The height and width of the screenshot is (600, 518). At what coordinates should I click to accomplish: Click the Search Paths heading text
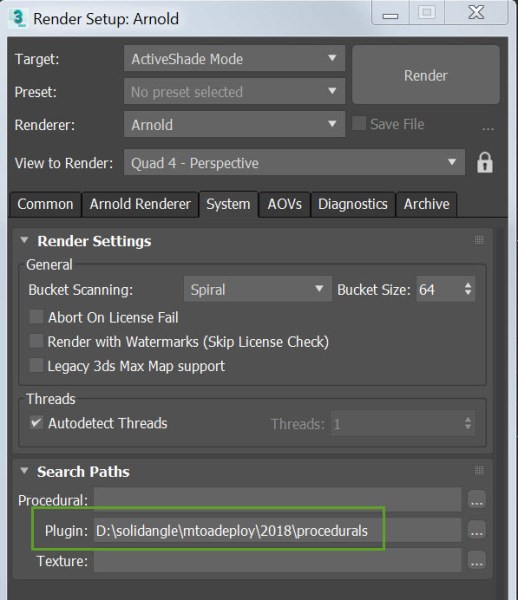(x=83, y=471)
